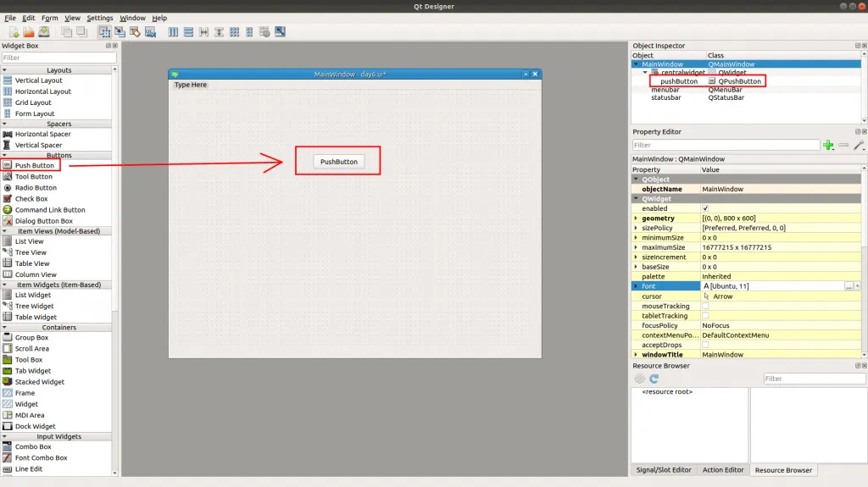The image size is (868, 487).
Task: Expand the geometry property row
Action: click(636, 219)
